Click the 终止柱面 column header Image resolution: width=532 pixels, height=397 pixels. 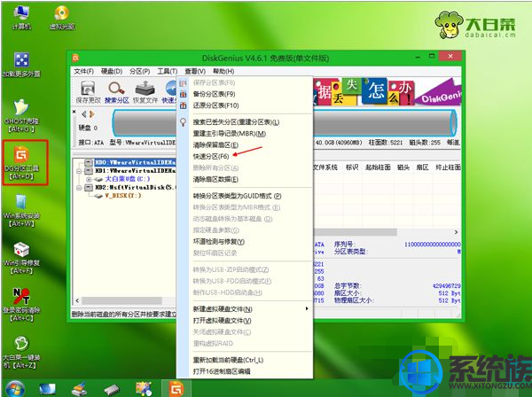tap(448, 167)
